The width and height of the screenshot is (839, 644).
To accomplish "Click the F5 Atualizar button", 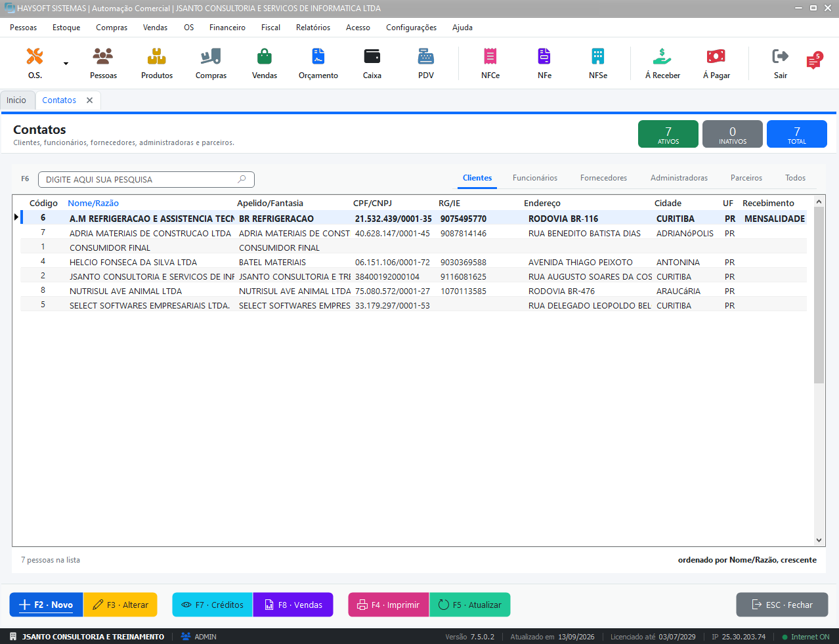I will pyautogui.click(x=469, y=605).
